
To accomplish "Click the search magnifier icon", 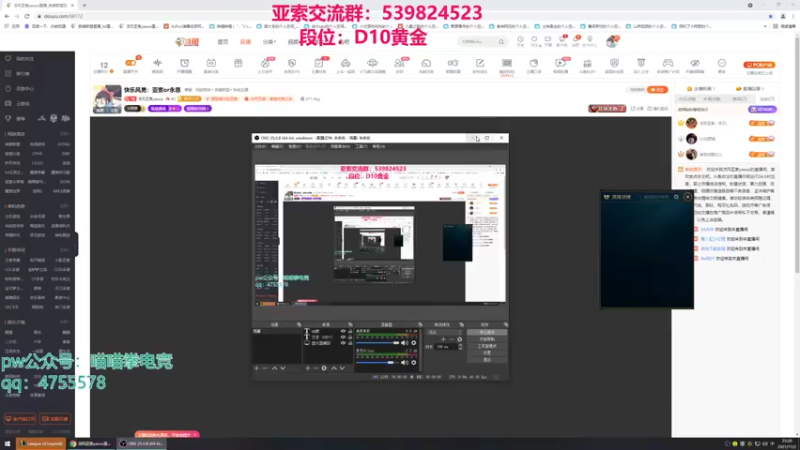I will (x=502, y=42).
